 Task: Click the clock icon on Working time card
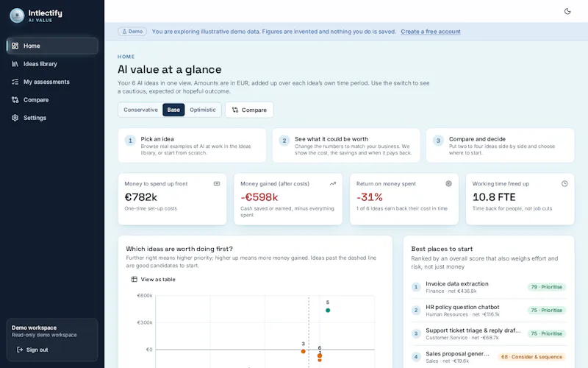(564, 183)
